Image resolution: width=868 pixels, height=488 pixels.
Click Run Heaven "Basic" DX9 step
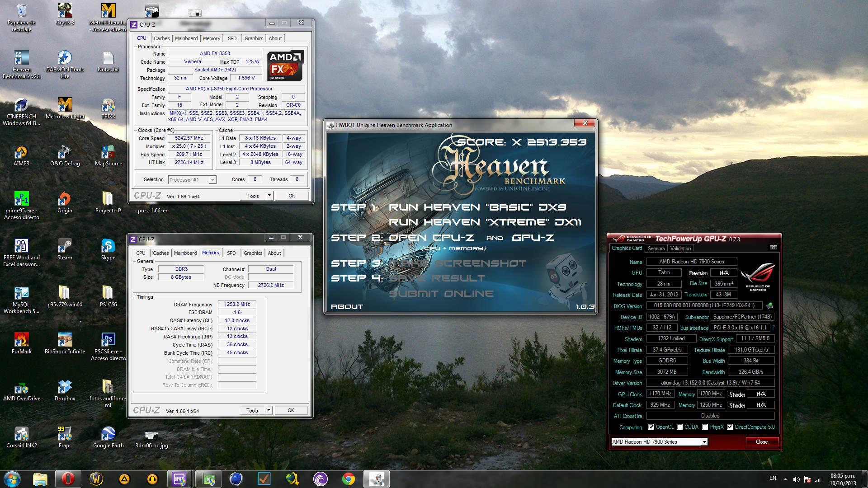(477, 207)
